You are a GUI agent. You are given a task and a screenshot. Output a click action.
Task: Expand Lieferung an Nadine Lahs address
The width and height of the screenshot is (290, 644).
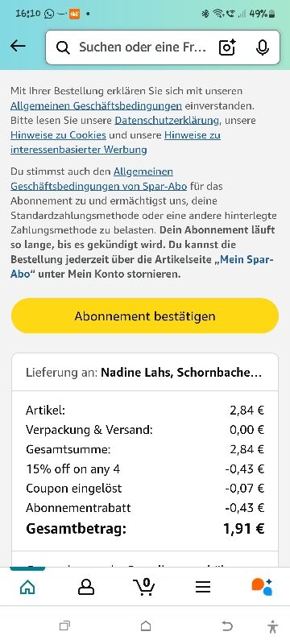(x=145, y=373)
